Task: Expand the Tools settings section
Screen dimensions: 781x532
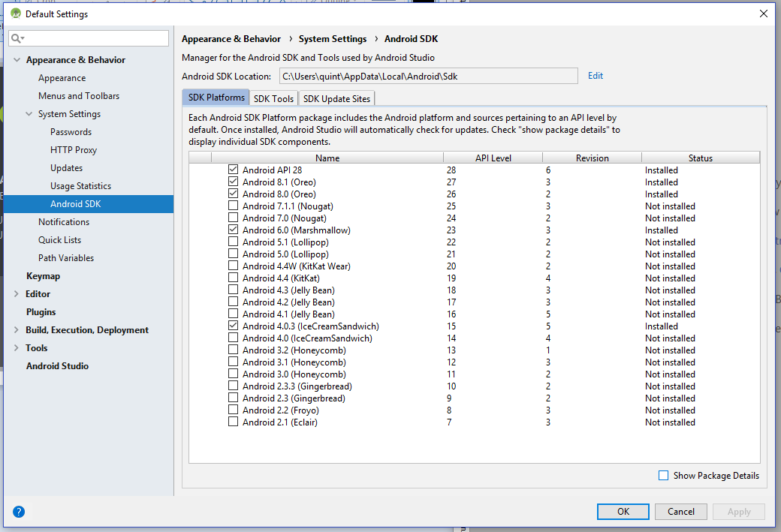Action: click(x=17, y=348)
